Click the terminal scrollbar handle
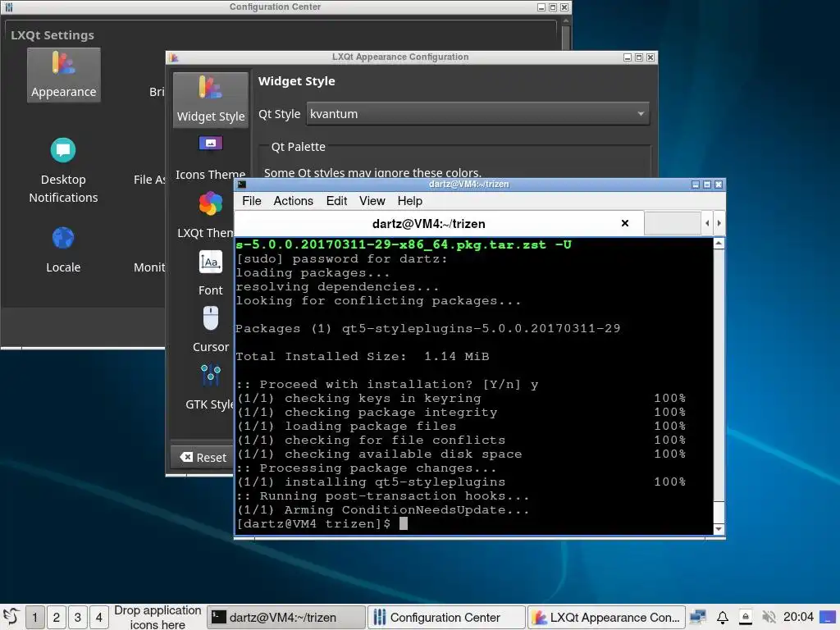The width and height of the screenshot is (840, 630). point(719,511)
